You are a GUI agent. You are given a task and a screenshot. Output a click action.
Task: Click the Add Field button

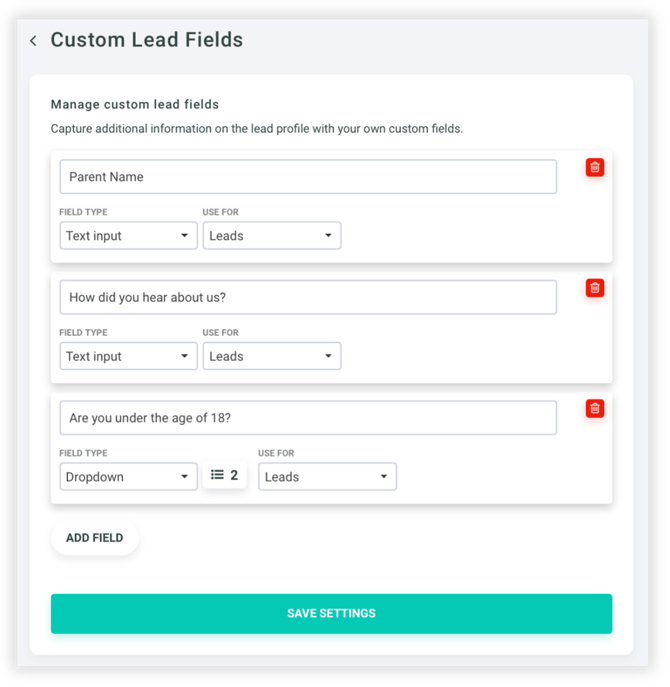pyautogui.click(x=95, y=538)
